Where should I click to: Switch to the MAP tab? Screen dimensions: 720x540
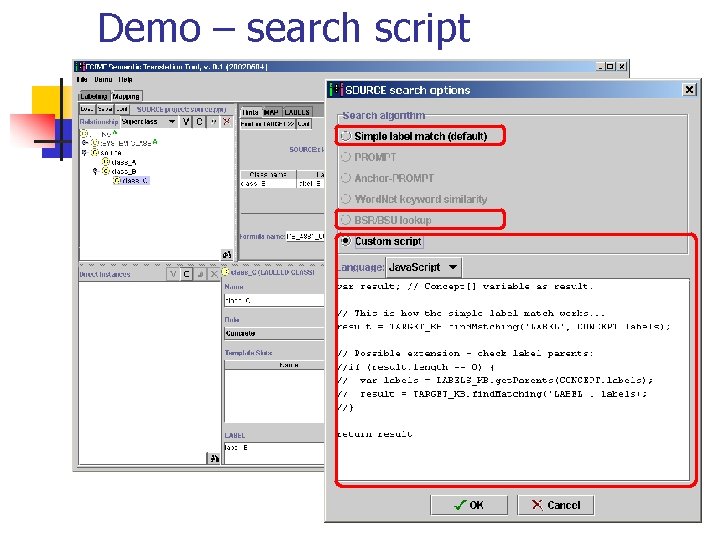[271, 112]
